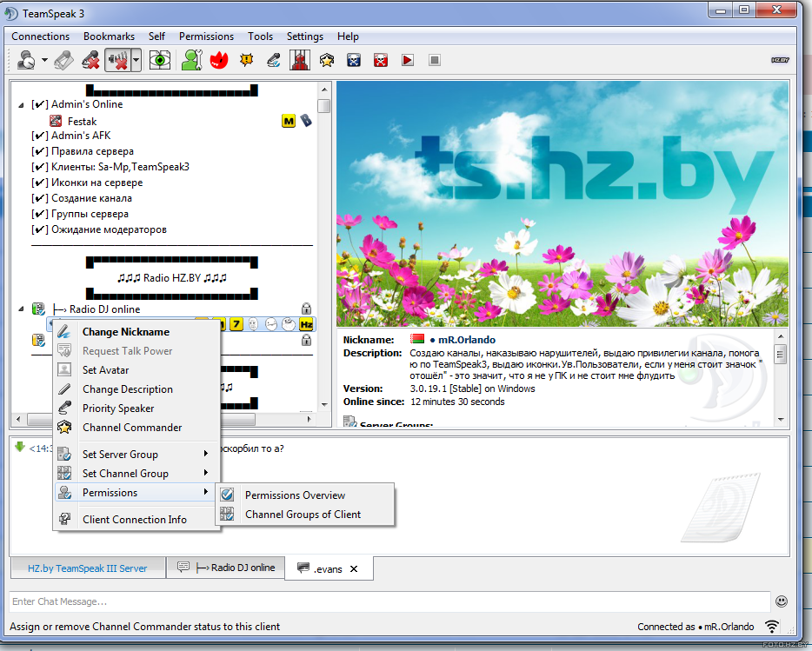Image resolution: width=812 pixels, height=651 pixels.
Task: Switch to HZ.by TeamSpeak III Server tab
Action: pyautogui.click(x=88, y=568)
